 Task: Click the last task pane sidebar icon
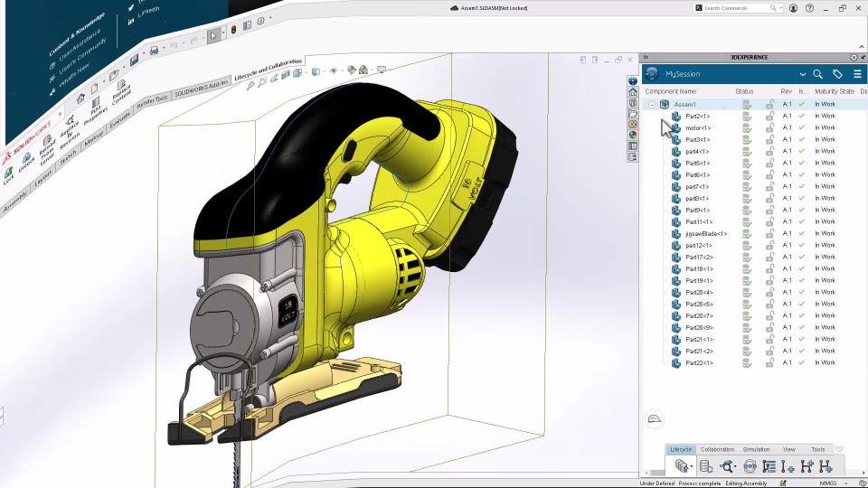tap(633, 157)
